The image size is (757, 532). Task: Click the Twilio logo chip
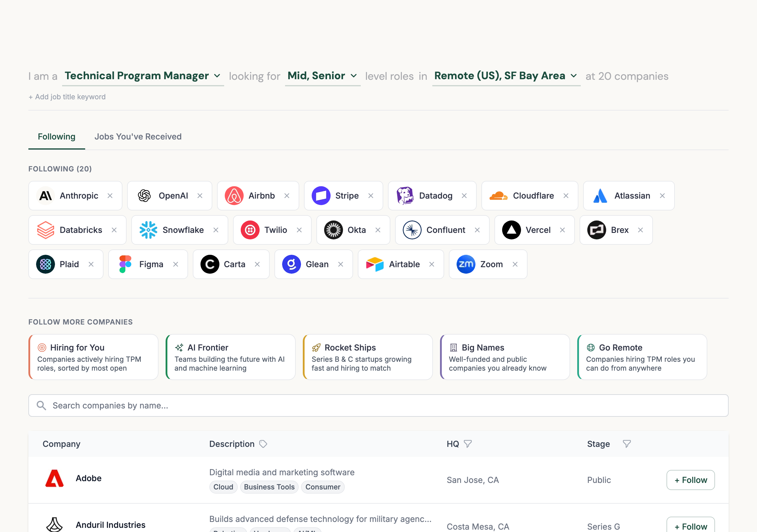pos(250,230)
